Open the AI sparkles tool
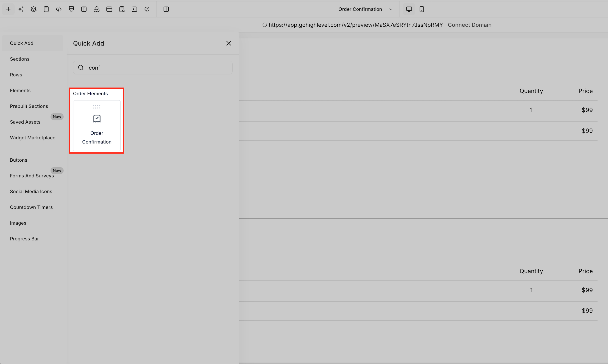This screenshot has height=364, width=608. [x=21, y=9]
